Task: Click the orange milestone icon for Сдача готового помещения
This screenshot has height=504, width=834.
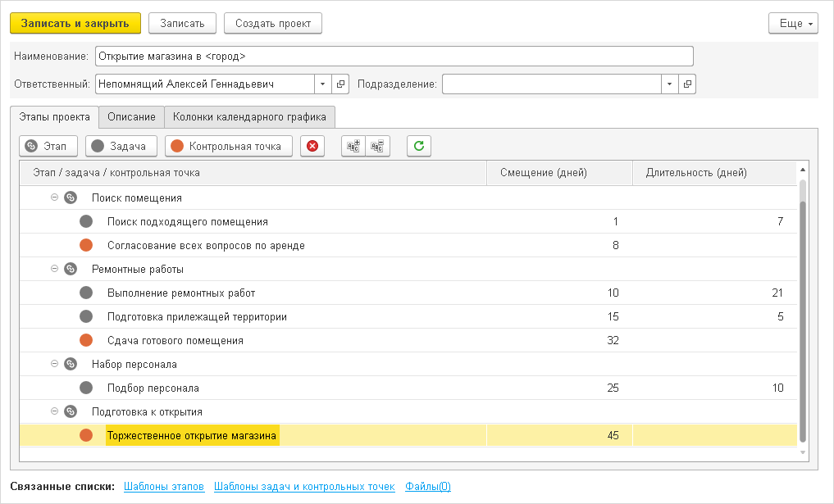Action: [86, 340]
